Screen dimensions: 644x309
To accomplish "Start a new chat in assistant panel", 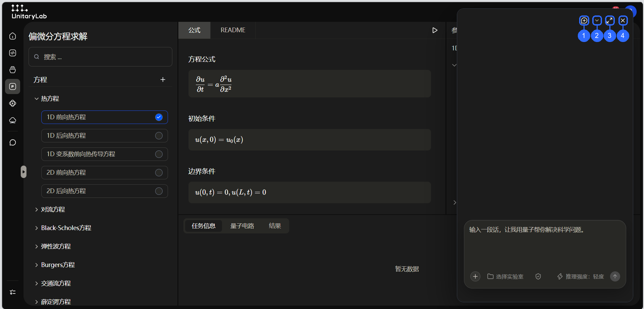I will 584,20.
